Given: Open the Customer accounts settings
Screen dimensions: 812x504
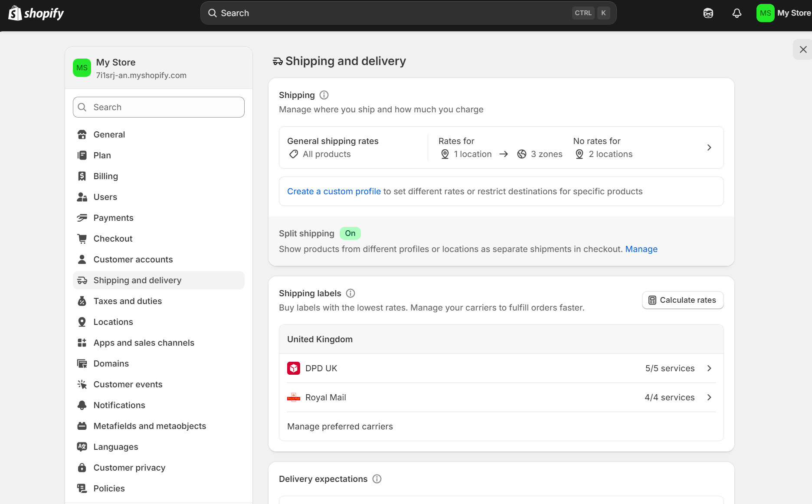Looking at the screenshot, I should tap(133, 259).
